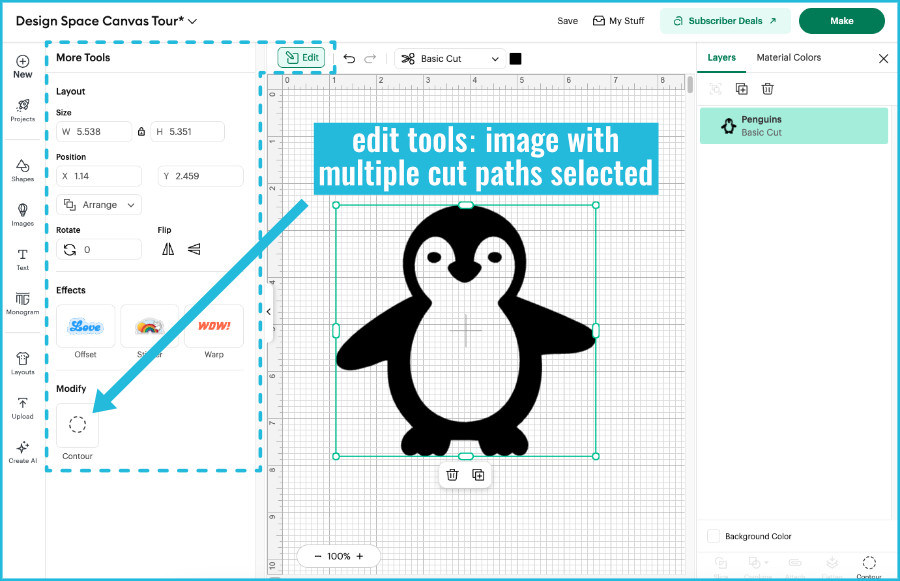
Task: Switch to the Layers tab
Action: tap(721, 57)
